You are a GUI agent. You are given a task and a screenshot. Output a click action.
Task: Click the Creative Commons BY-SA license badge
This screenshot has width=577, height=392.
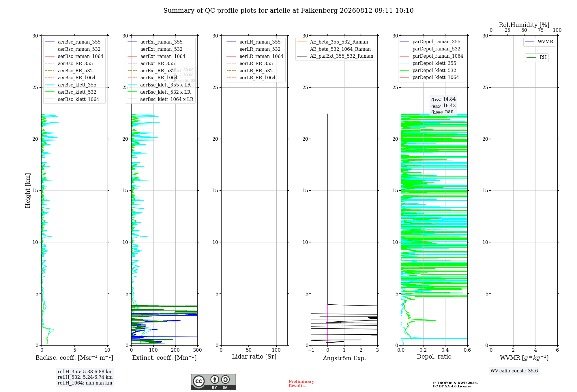click(213, 382)
